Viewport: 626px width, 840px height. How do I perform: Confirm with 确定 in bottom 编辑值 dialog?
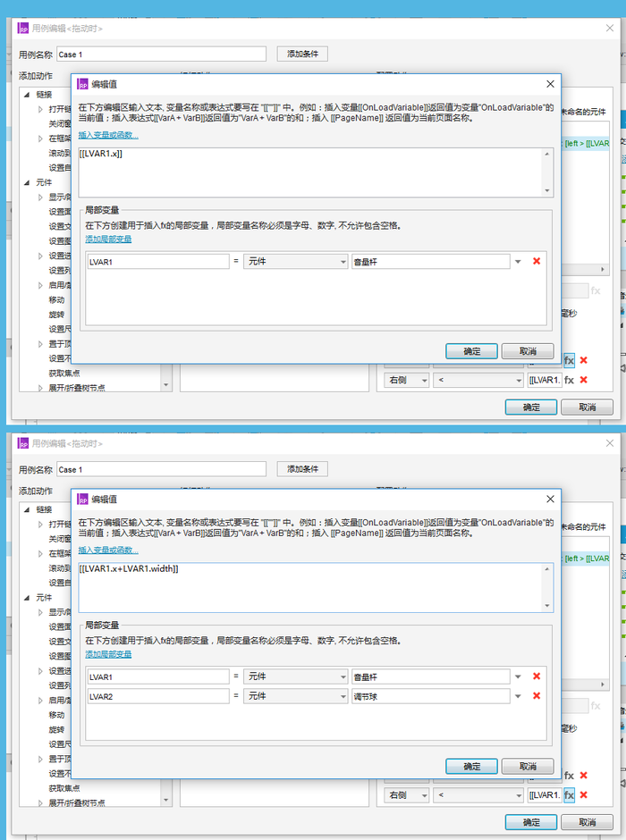471,767
